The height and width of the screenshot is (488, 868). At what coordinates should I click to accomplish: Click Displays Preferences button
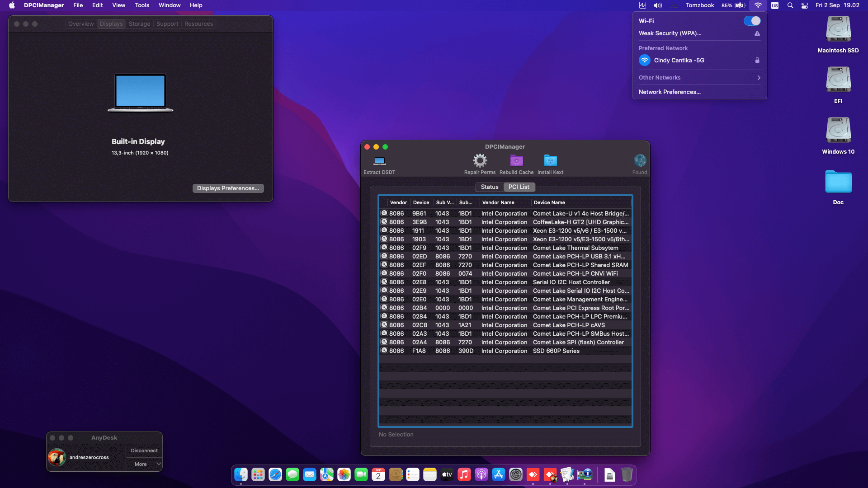click(x=228, y=188)
